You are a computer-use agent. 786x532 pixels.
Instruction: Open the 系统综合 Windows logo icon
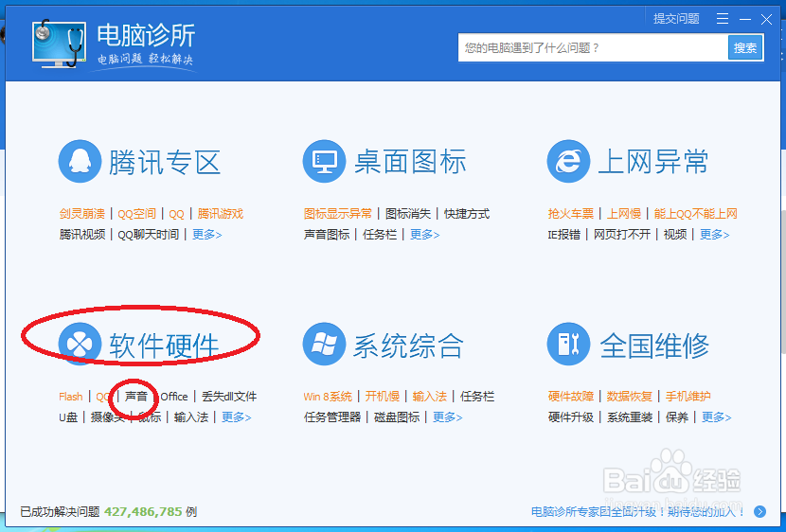[324, 344]
